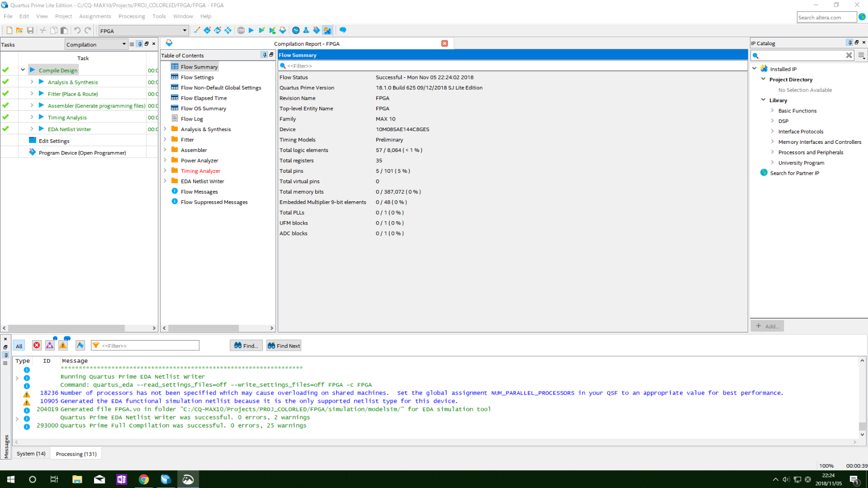The image size is (868, 488).
Task: Open the Chip Planner toolbar icon
Action: click(x=228, y=30)
